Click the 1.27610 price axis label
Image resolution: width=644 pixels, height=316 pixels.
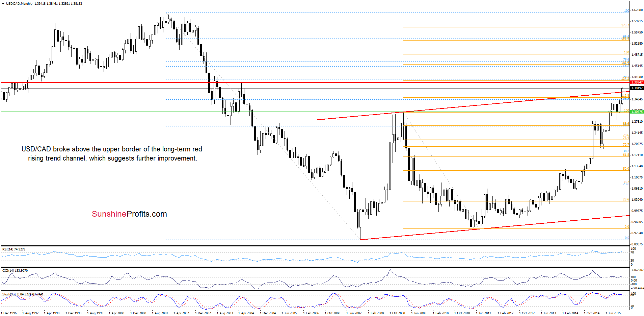[637, 122]
